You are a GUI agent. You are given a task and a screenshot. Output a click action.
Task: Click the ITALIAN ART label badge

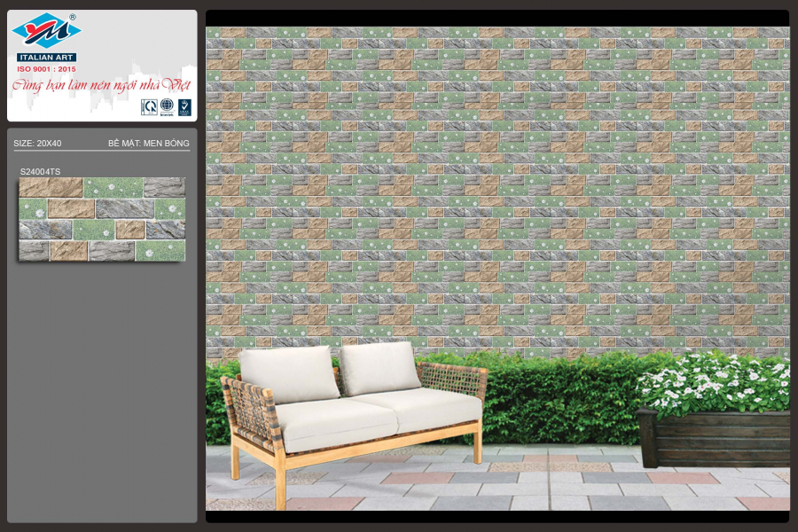(x=46, y=58)
